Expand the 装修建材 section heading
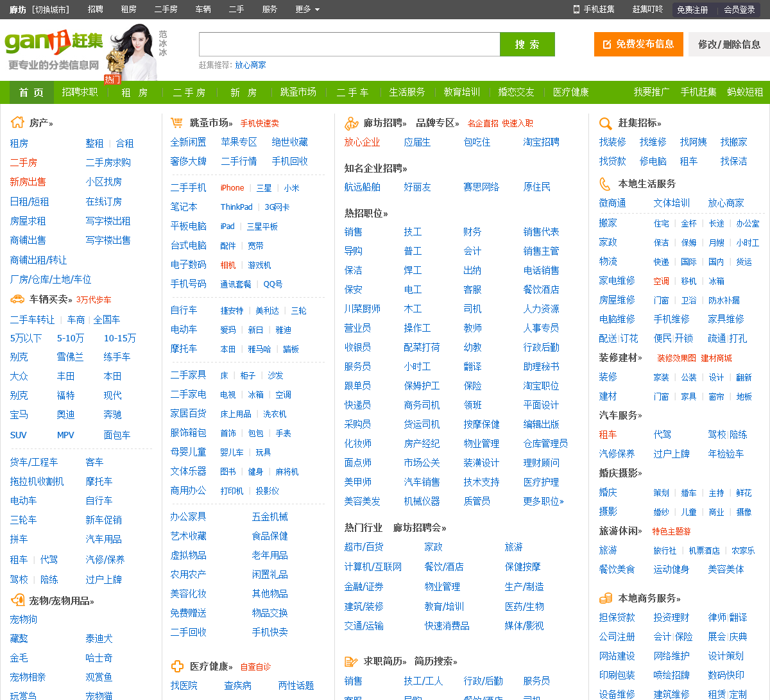The image size is (770, 700). click(620, 357)
